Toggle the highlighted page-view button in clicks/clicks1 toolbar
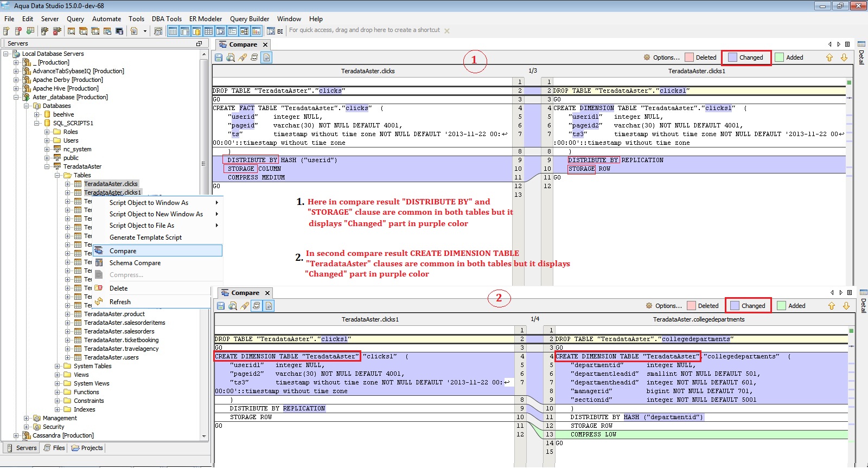Image resolution: width=868 pixels, height=469 pixels. point(266,57)
